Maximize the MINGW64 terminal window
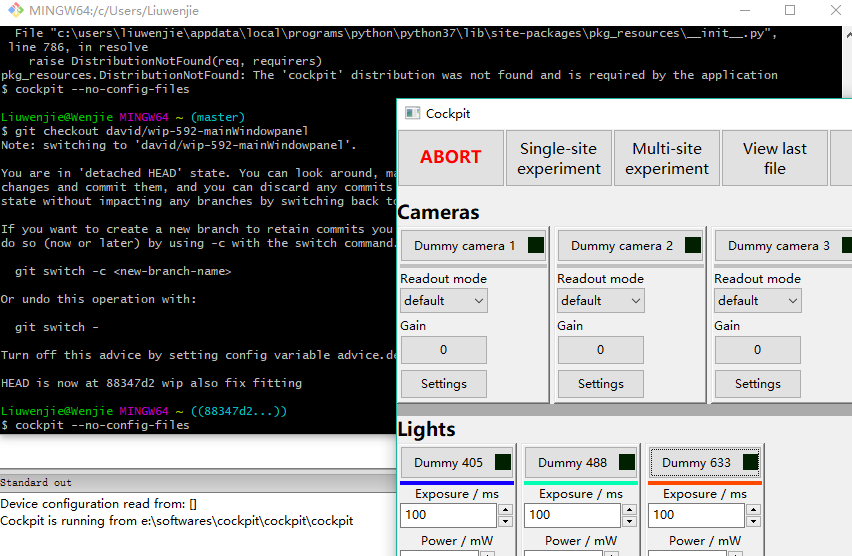852x556 pixels. click(790, 10)
